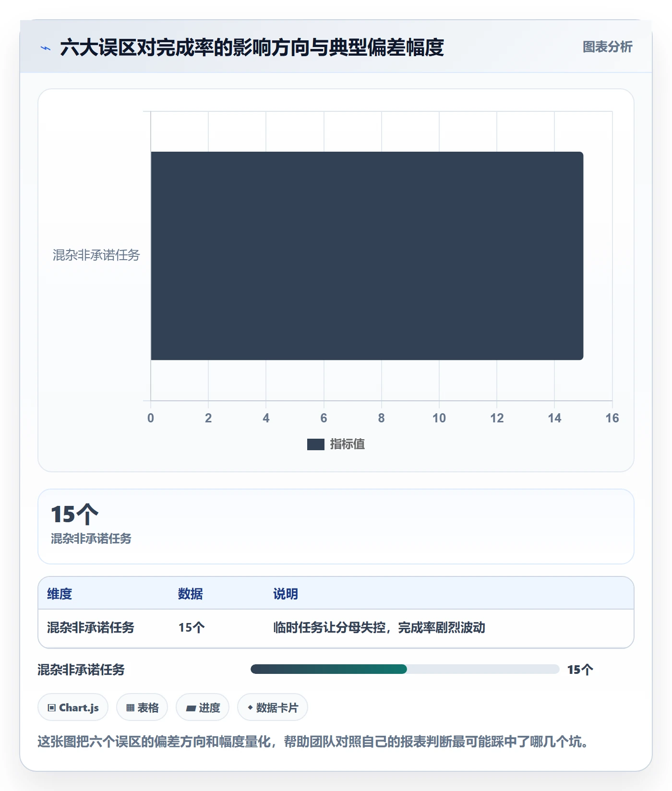Select the 混杂非承诺任务 table row cell
672x791 pixels.
click(x=91, y=627)
